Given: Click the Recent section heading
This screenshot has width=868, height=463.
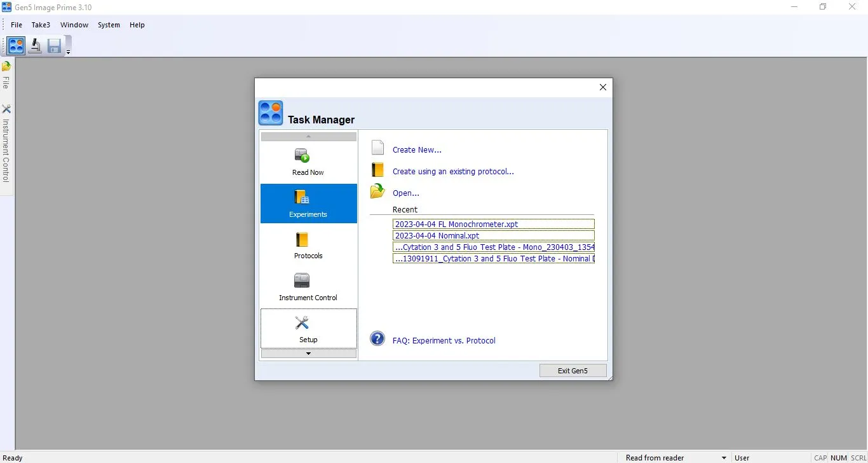Looking at the screenshot, I should (x=405, y=210).
